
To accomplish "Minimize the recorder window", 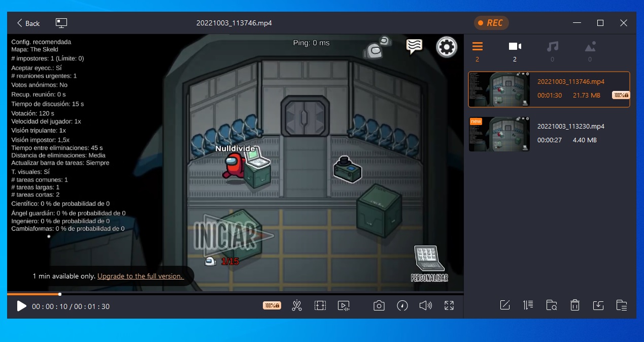I will pyautogui.click(x=577, y=23).
